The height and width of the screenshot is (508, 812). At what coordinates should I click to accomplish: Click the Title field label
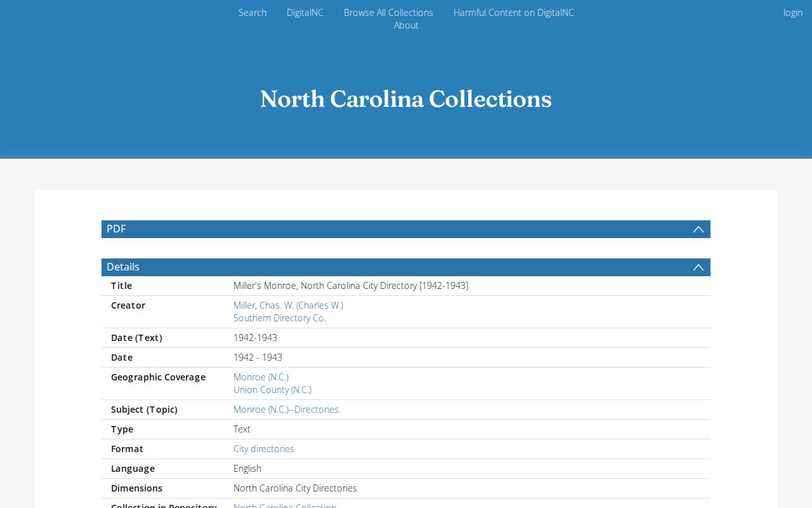click(x=122, y=286)
